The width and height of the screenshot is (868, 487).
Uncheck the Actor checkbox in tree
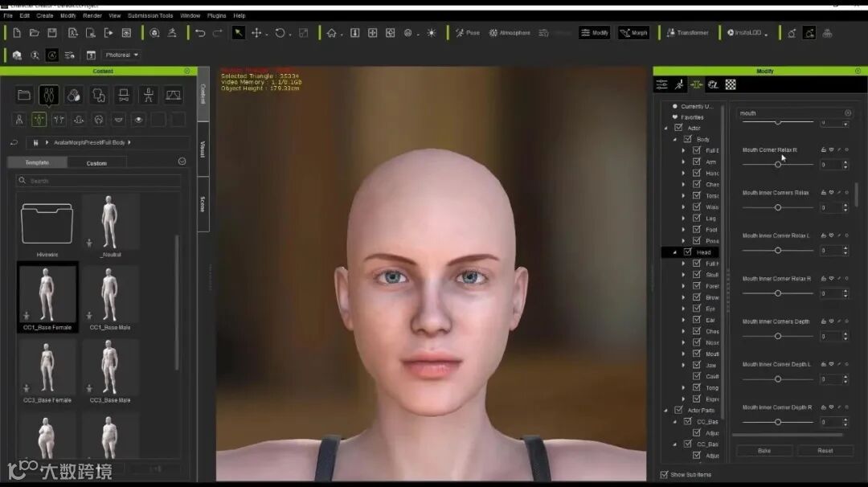coord(678,128)
